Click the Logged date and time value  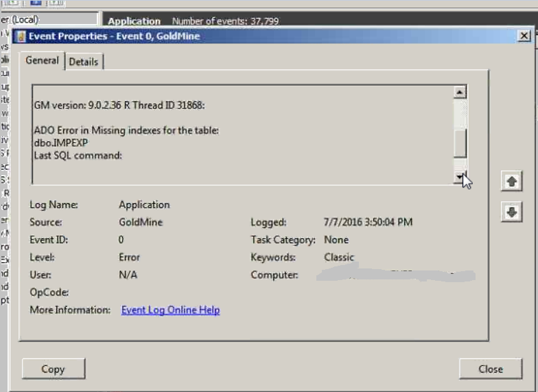coord(368,222)
